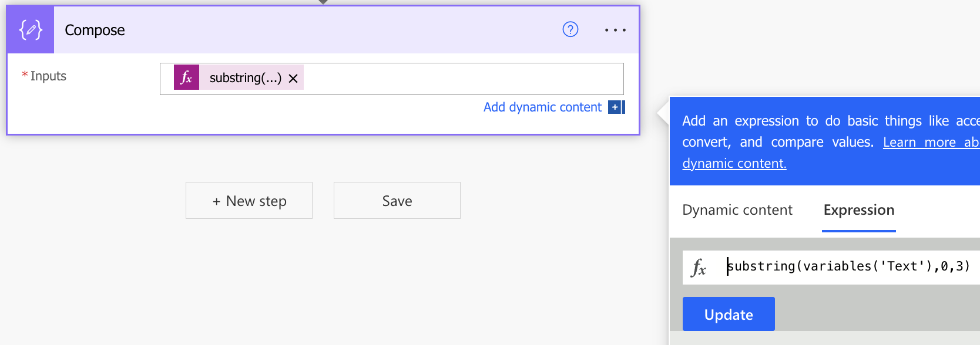
Task: Click the Add dynamic content link
Action: coord(542,107)
